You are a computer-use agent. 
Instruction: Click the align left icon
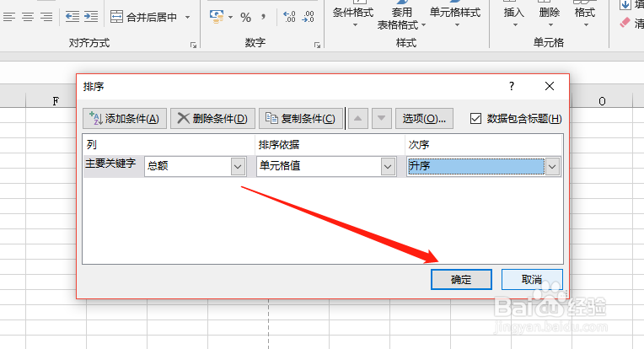point(8,17)
